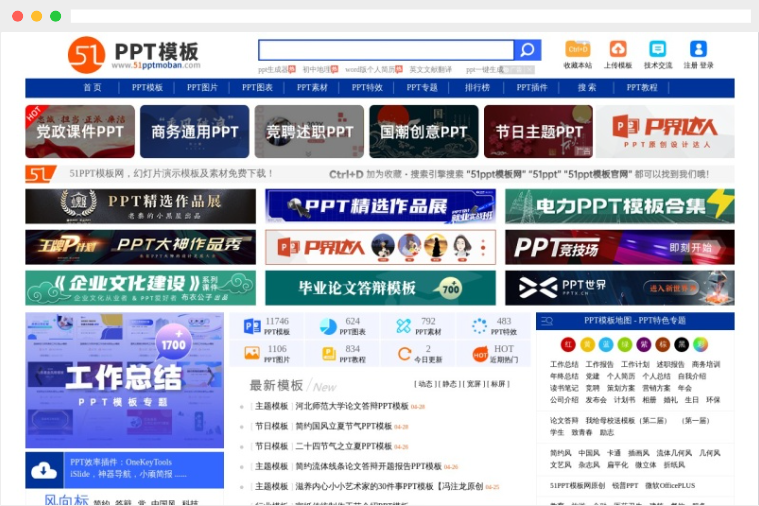
Task: Open the 电力PPT模板合集 banner
Action: click(620, 206)
